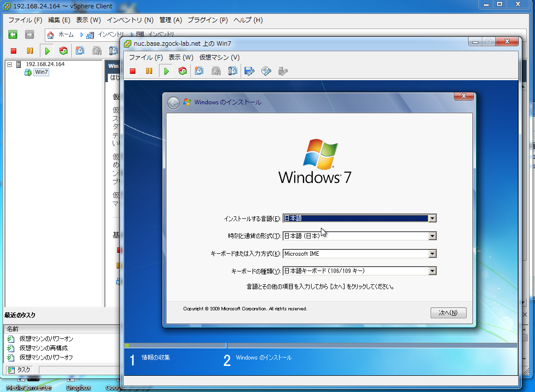Select the 仮想マシンの再構成 task row
The width and height of the screenshot is (535, 392).
43,348
